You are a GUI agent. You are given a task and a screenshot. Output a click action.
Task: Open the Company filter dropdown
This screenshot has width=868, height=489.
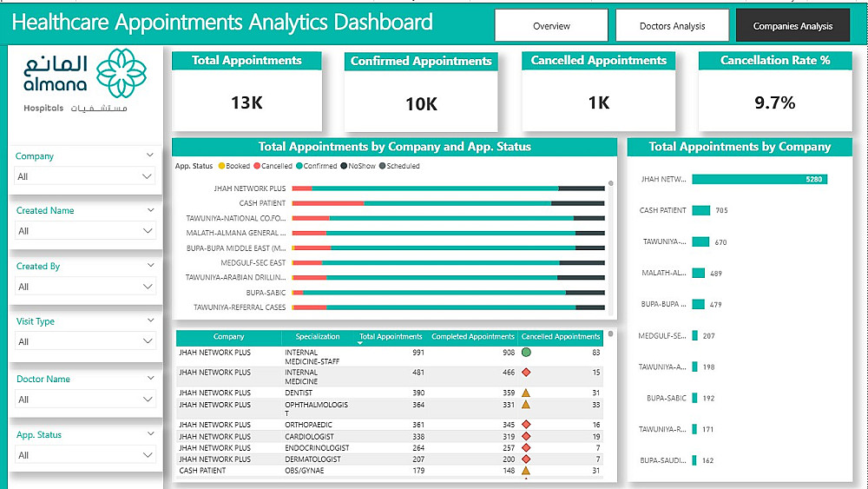click(x=85, y=176)
